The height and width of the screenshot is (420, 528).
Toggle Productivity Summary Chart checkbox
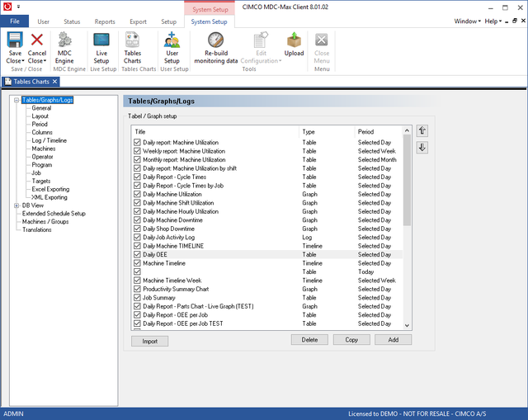coord(137,289)
